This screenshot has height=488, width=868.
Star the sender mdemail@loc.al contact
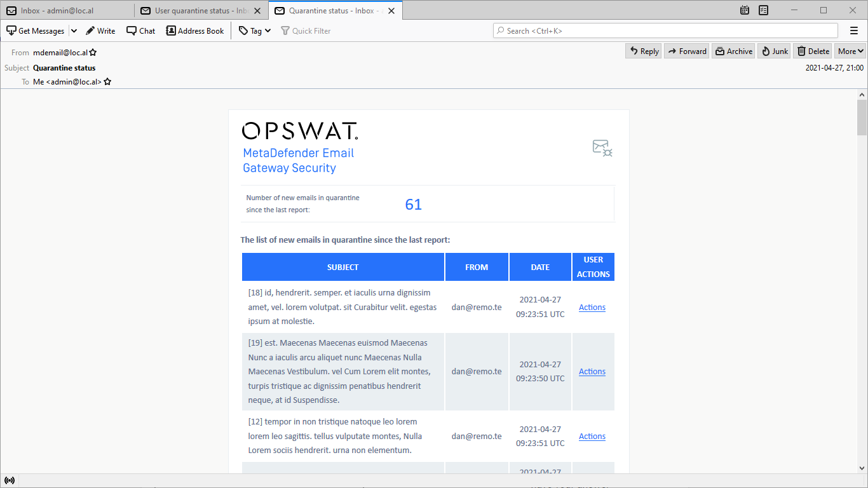[x=93, y=53]
